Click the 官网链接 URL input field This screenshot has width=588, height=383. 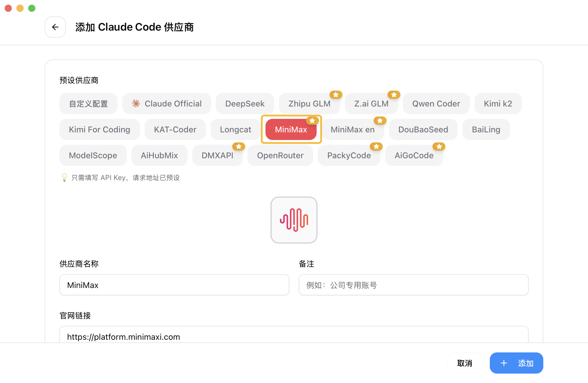coord(294,335)
